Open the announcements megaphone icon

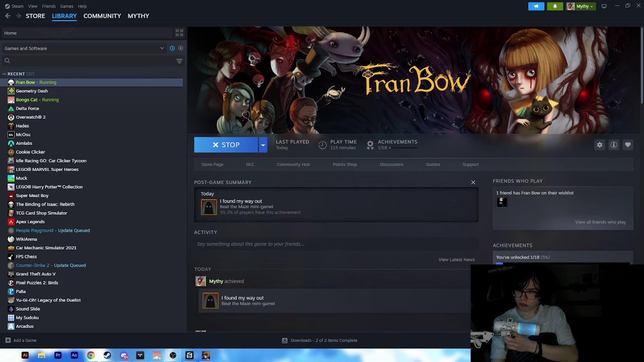(x=536, y=6)
